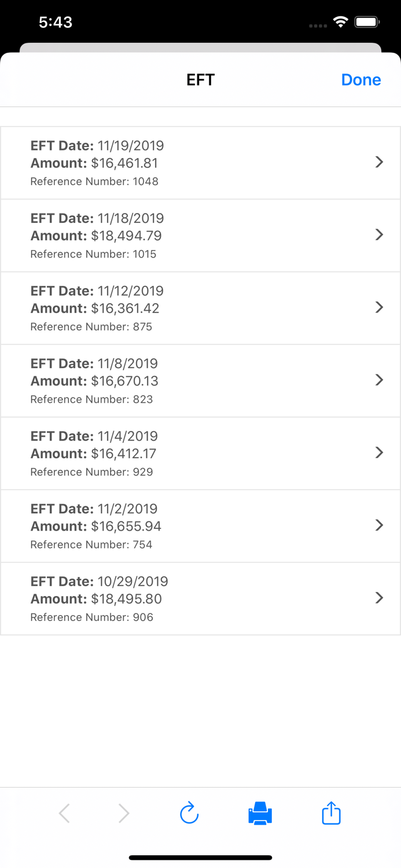
Task: Tap the back navigation arrow
Action: point(64,813)
